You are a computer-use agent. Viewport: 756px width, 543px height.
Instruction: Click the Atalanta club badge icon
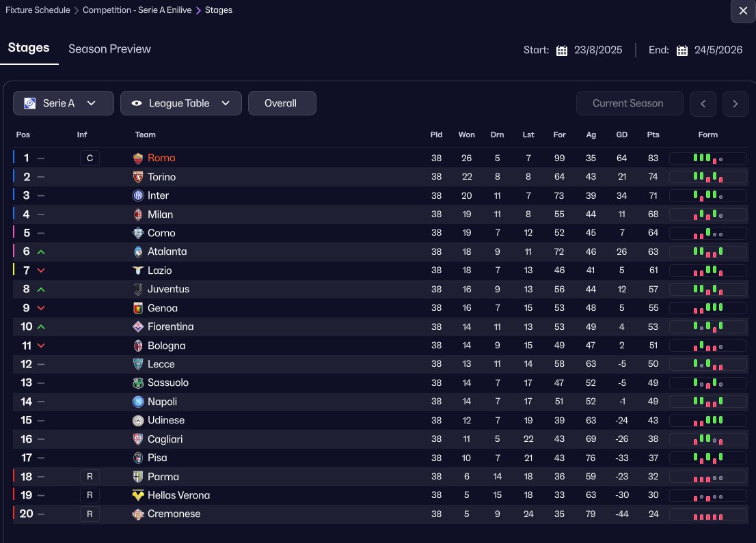click(x=138, y=252)
